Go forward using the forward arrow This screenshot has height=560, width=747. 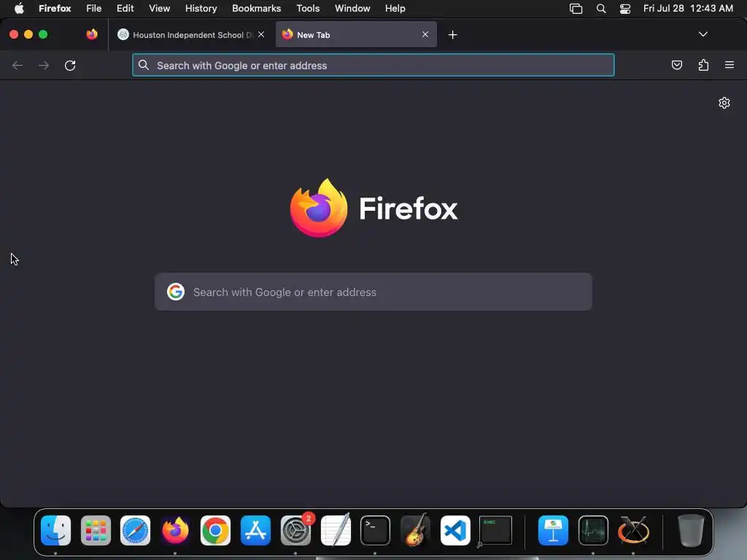pyautogui.click(x=44, y=65)
